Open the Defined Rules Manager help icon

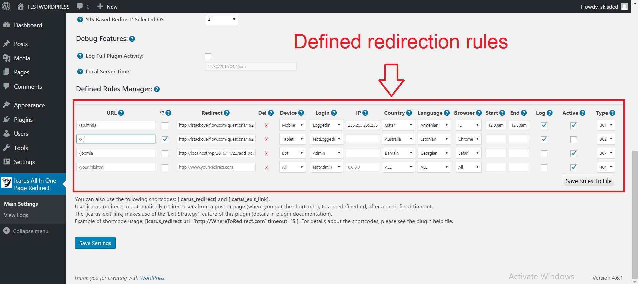(x=157, y=89)
